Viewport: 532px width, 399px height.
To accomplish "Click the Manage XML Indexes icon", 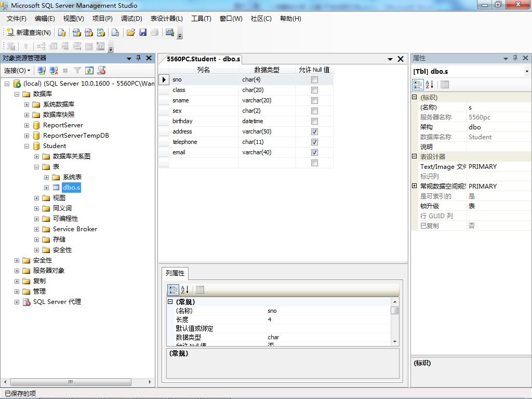I will (77, 46).
